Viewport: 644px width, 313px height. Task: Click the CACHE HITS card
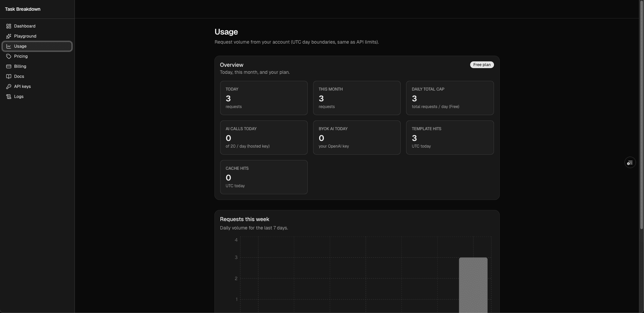tap(264, 177)
